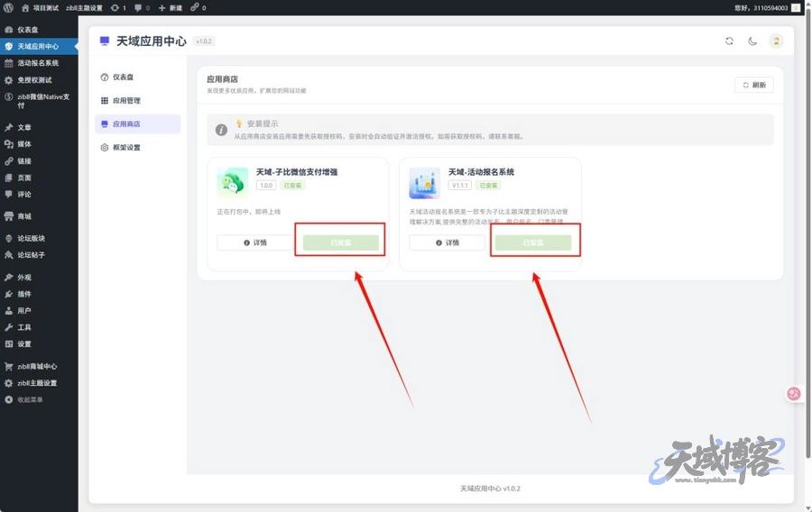This screenshot has width=812, height=512.
Task: Click the updates icon showing 1
Action: [118, 8]
